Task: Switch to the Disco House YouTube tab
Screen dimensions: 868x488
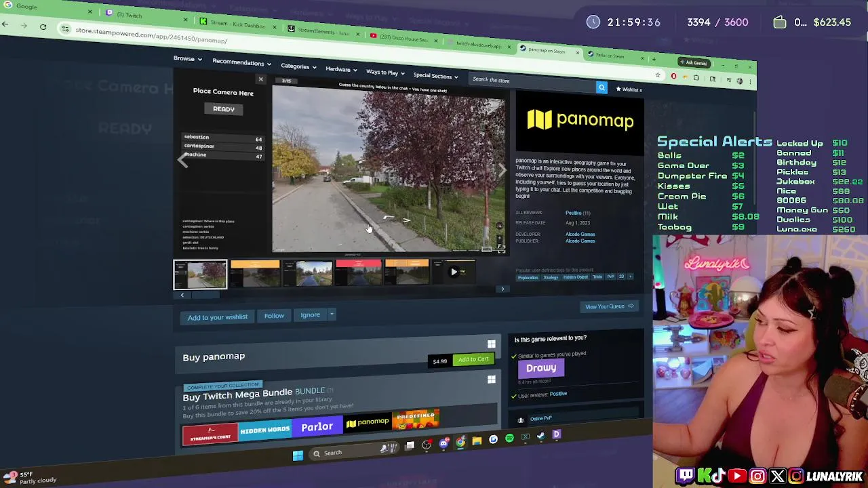Action: tap(403, 39)
